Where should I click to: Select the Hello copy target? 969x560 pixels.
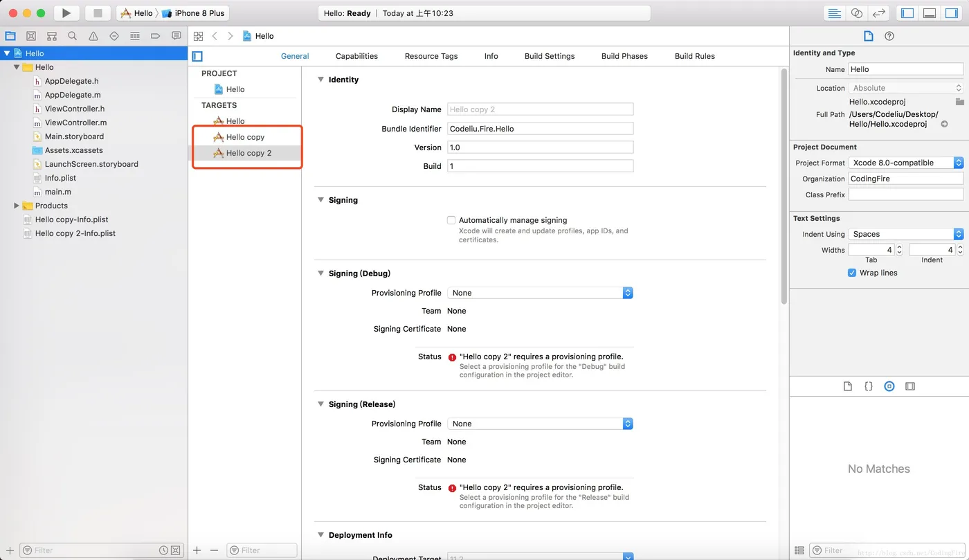click(x=246, y=137)
